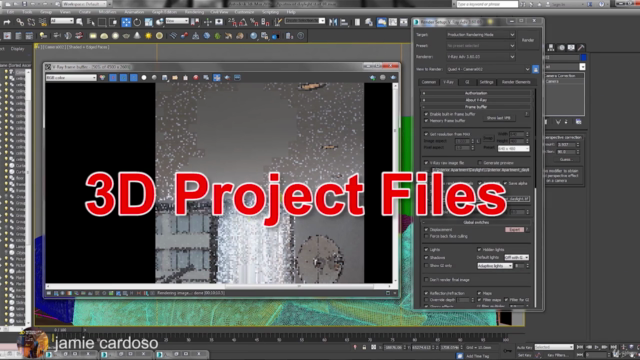Enable Force back face culling
640x360 pixels.
pyautogui.click(x=427, y=236)
